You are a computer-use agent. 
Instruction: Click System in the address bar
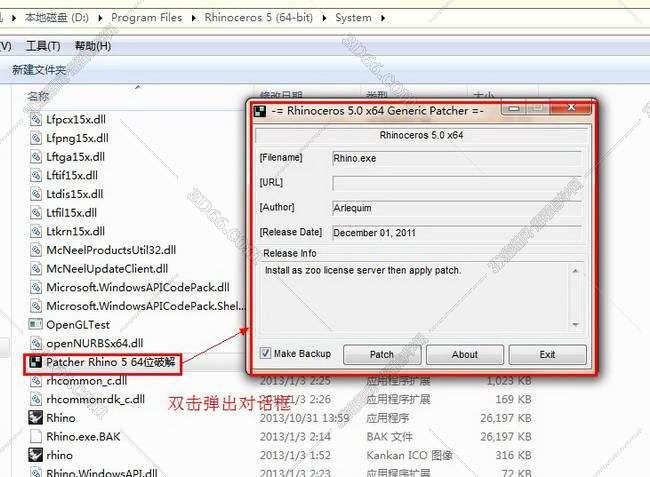click(x=353, y=18)
